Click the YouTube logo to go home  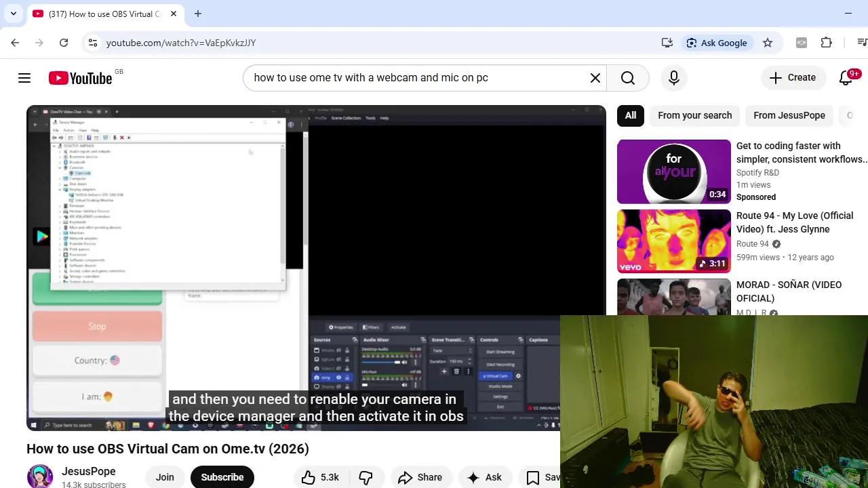80,78
